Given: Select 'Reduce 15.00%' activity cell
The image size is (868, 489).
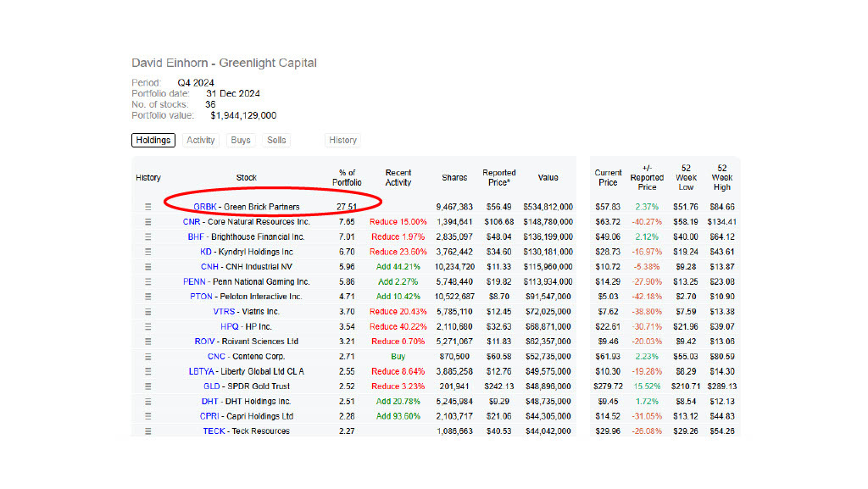Looking at the screenshot, I should (x=398, y=222).
